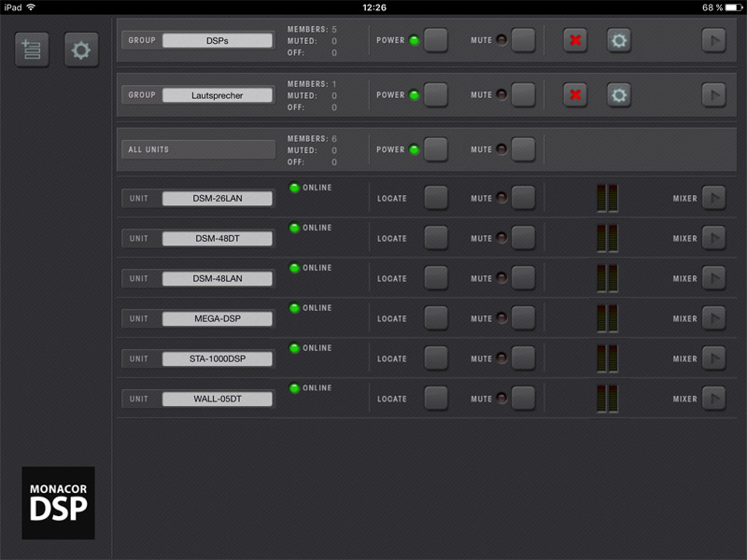Viewport: 747px width, 560px height.
Task: Click the add group icon in sidebar
Action: click(33, 49)
